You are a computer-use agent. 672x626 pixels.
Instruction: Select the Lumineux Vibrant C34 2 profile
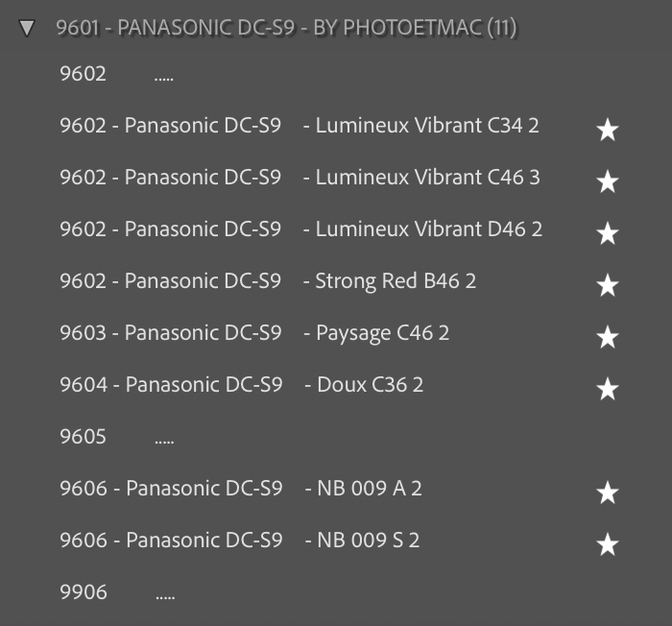[x=299, y=126]
